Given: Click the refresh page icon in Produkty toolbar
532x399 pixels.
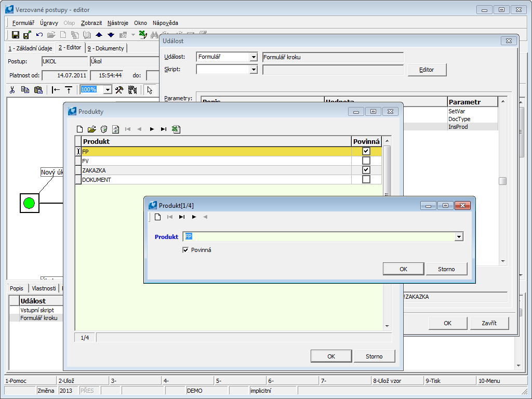Looking at the screenshot, I should point(116,129).
